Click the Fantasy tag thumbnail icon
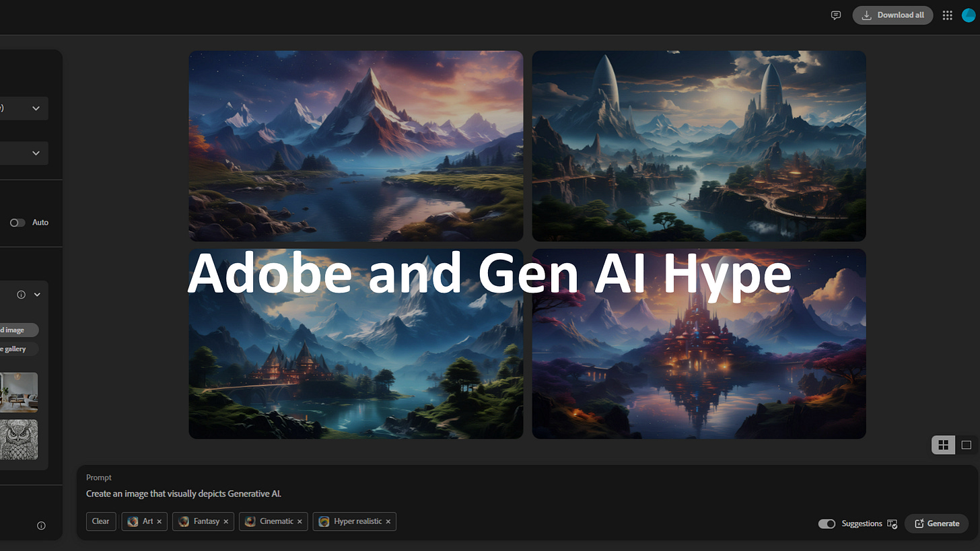Image resolution: width=980 pixels, height=551 pixels. click(183, 521)
